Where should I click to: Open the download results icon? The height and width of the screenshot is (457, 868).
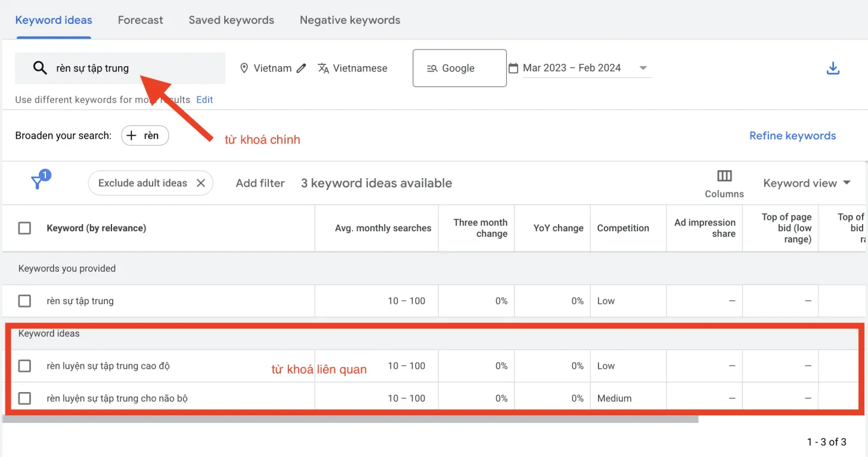click(833, 67)
